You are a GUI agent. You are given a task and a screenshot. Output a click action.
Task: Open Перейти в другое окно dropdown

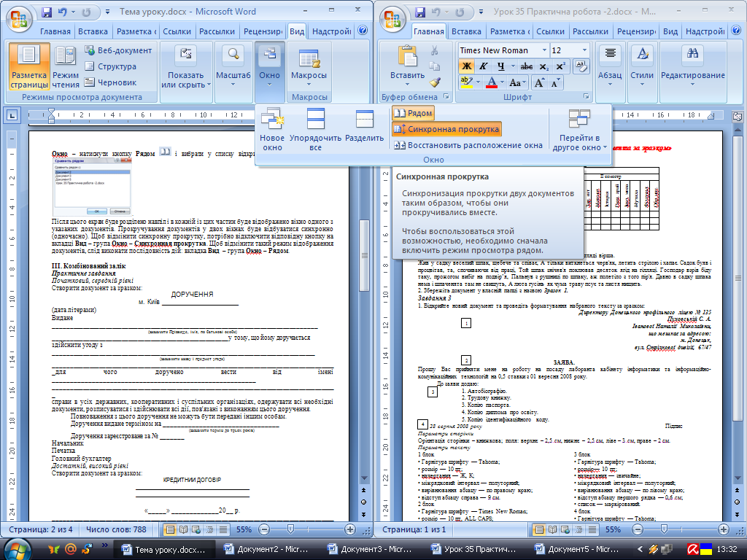coord(580,129)
